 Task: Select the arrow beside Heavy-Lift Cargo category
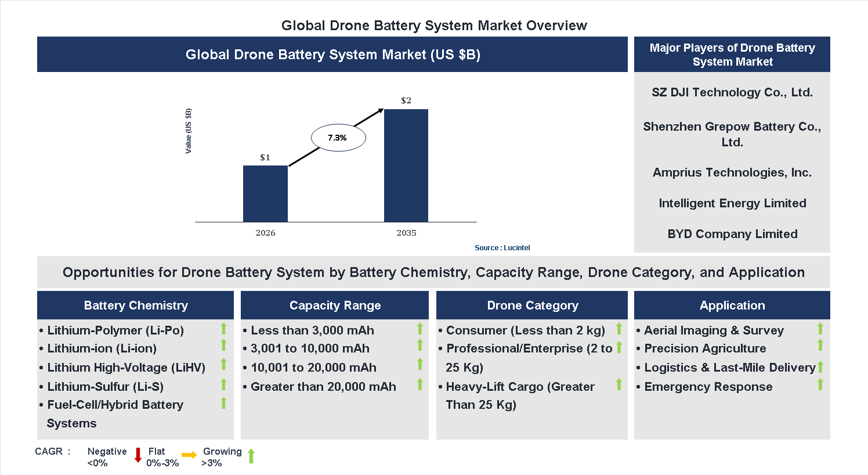click(x=619, y=385)
